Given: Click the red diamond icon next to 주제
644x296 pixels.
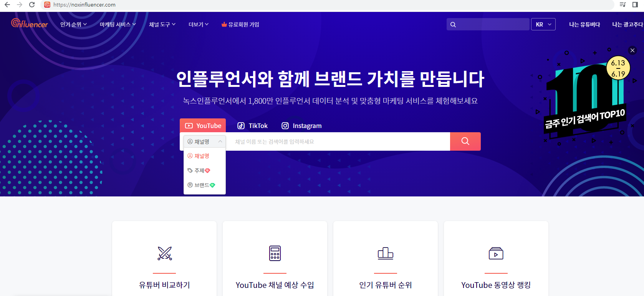Looking at the screenshot, I should click(207, 170).
